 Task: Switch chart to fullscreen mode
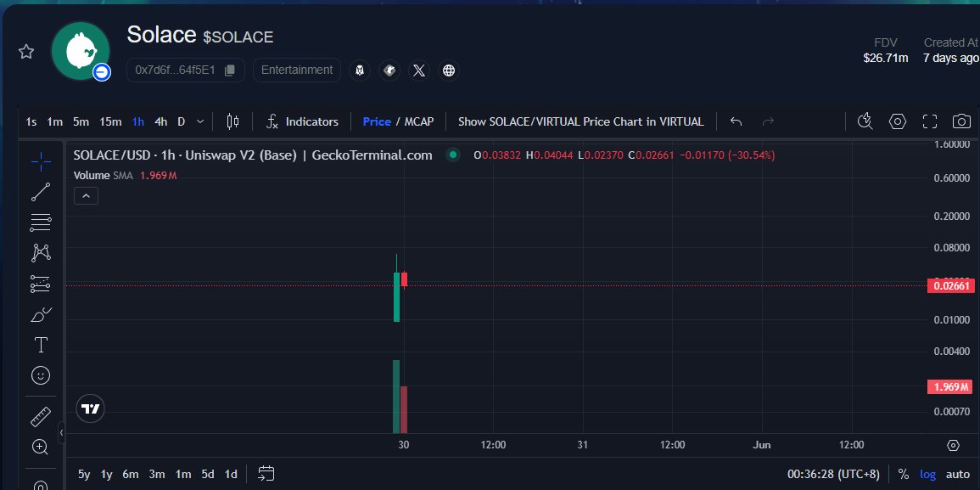930,121
